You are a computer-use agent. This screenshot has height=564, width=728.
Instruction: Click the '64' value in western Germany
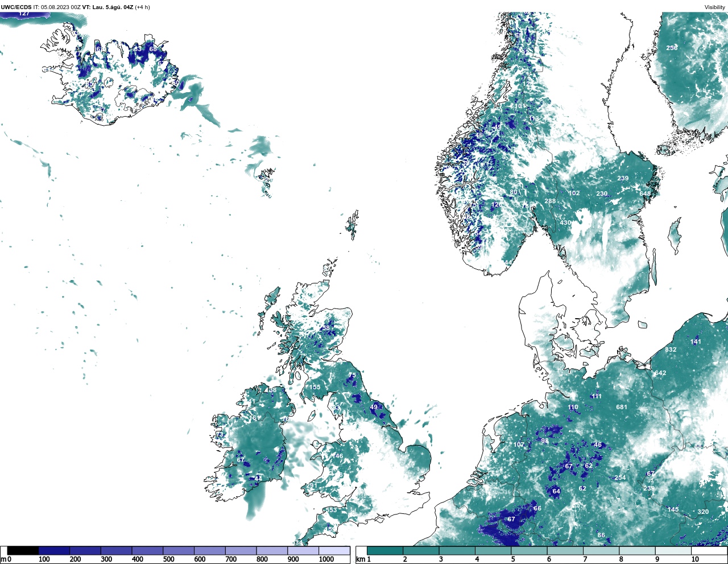pos(556,491)
